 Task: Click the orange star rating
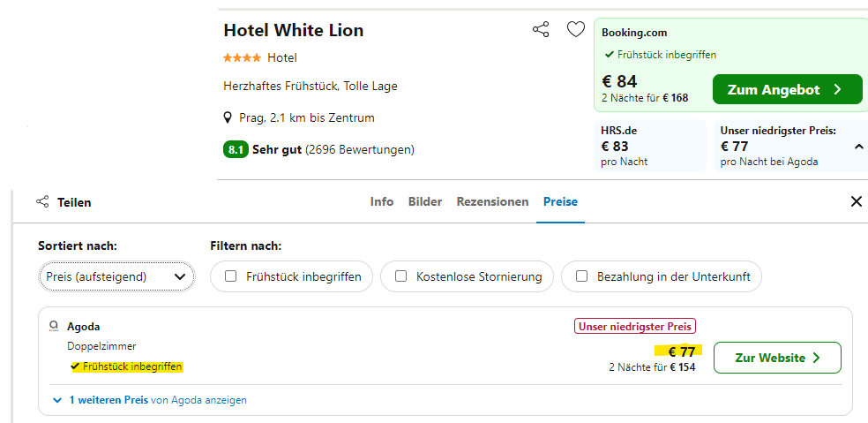(242, 58)
